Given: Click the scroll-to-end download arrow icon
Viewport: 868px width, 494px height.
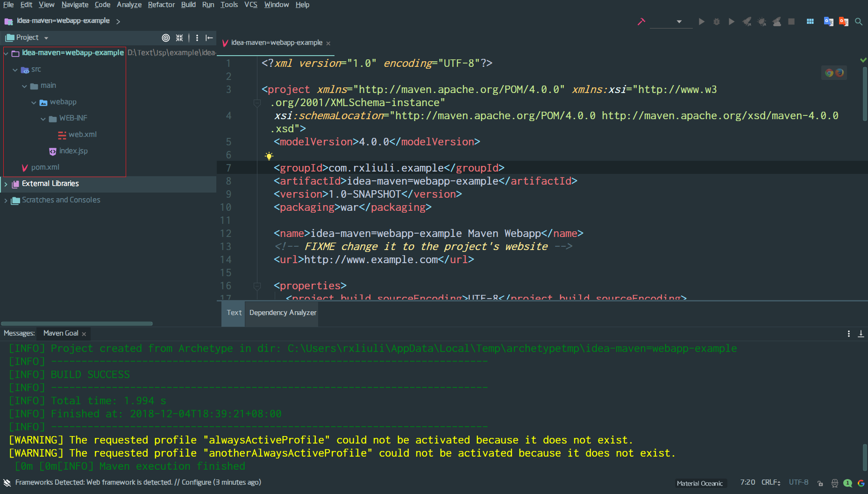Looking at the screenshot, I should [x=861, y=334].
